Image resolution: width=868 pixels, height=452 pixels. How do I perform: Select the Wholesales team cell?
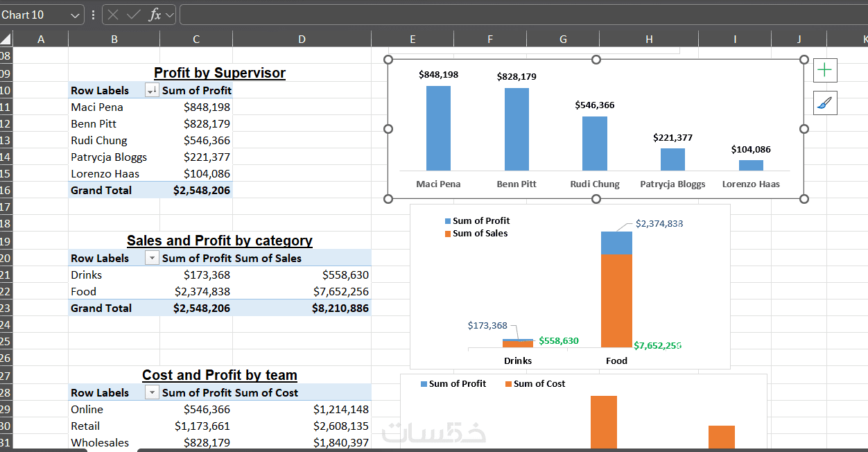[114, 442]
